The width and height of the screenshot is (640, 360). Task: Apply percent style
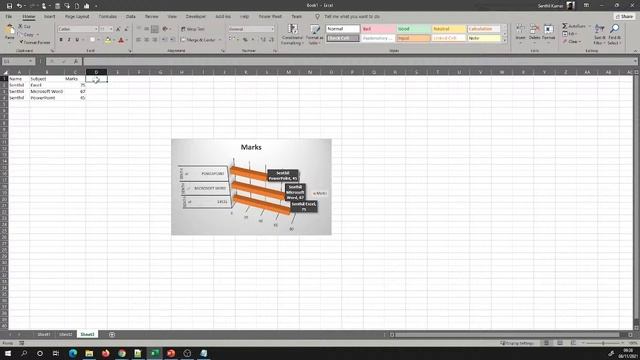pos(245,40)
